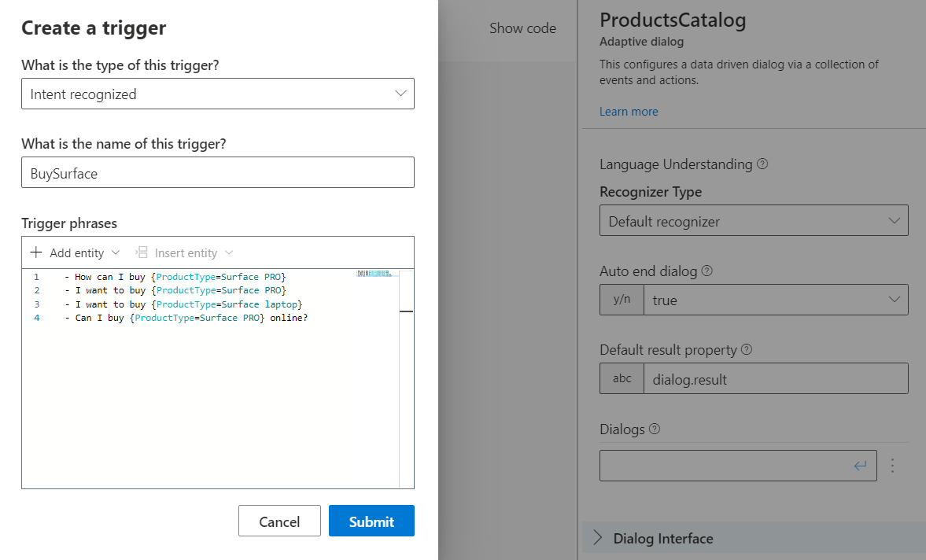Click the Insert entity icon
The width and height of the screenshot is (926, 560).
pos(142,252)
